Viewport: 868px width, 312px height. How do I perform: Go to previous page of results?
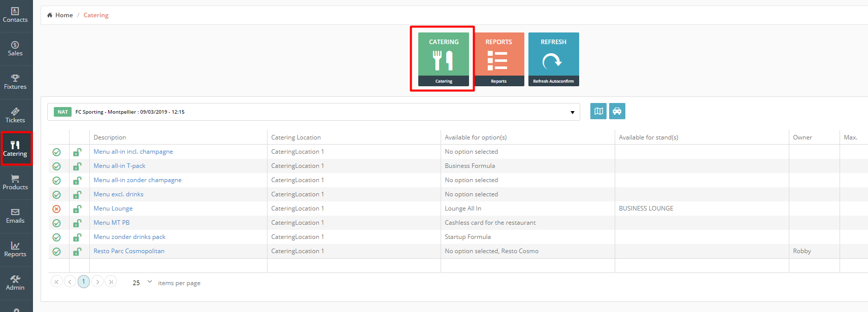(70, 282)
